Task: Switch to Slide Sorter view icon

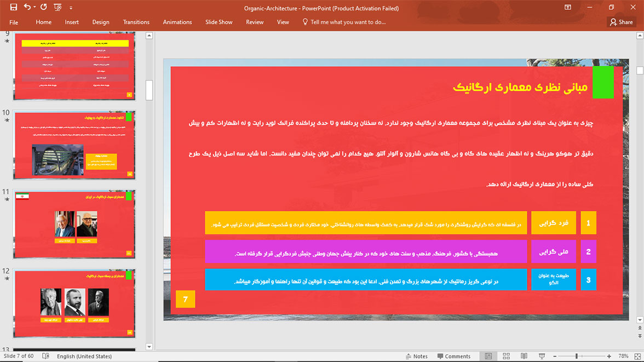Action: coord(506,356)
